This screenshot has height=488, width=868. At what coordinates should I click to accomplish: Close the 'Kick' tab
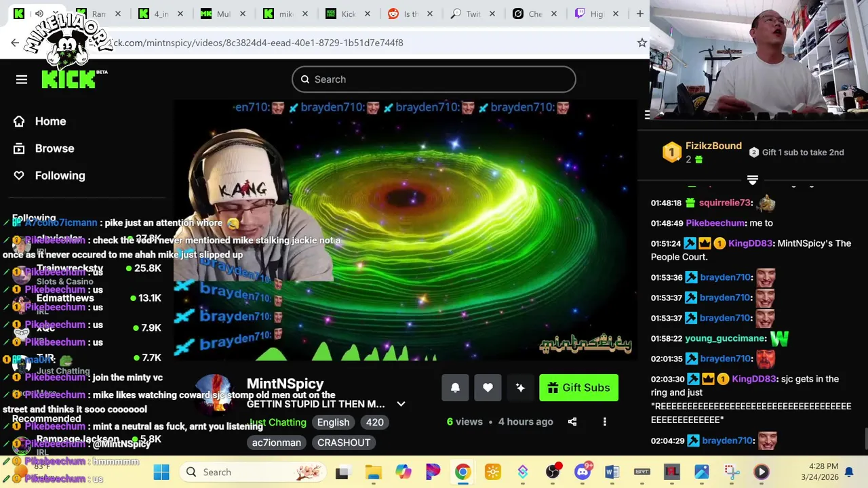[367, 14]
